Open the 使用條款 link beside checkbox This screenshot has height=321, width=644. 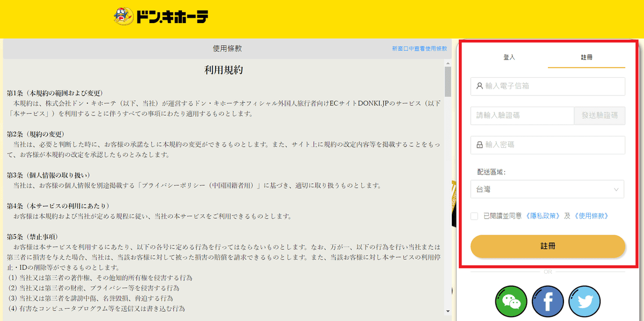(591, 216)
